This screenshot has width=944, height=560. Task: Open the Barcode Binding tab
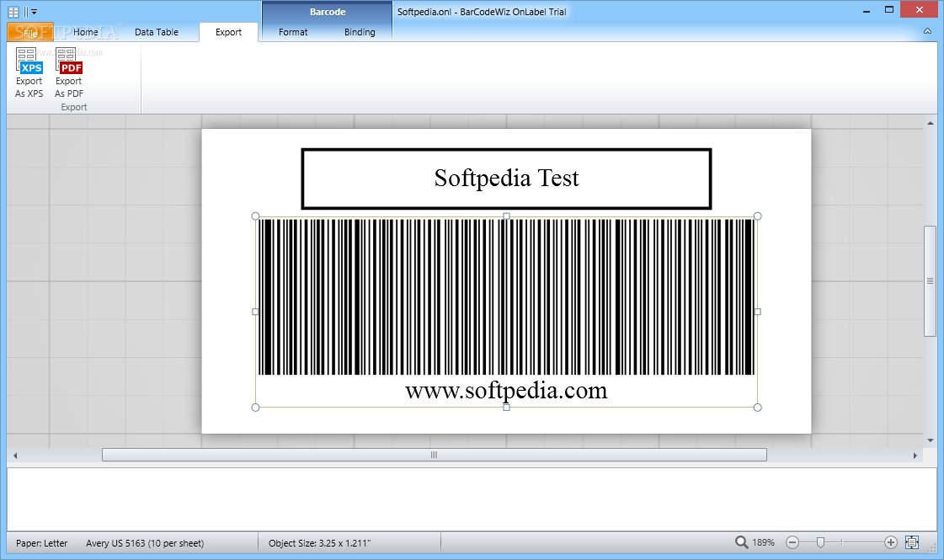coord(360,32)
